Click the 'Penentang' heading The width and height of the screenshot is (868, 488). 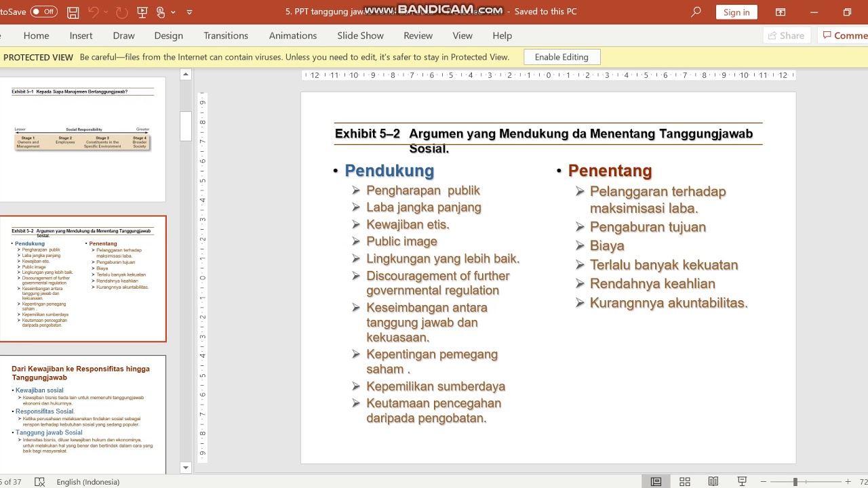[x=610, y=171]
